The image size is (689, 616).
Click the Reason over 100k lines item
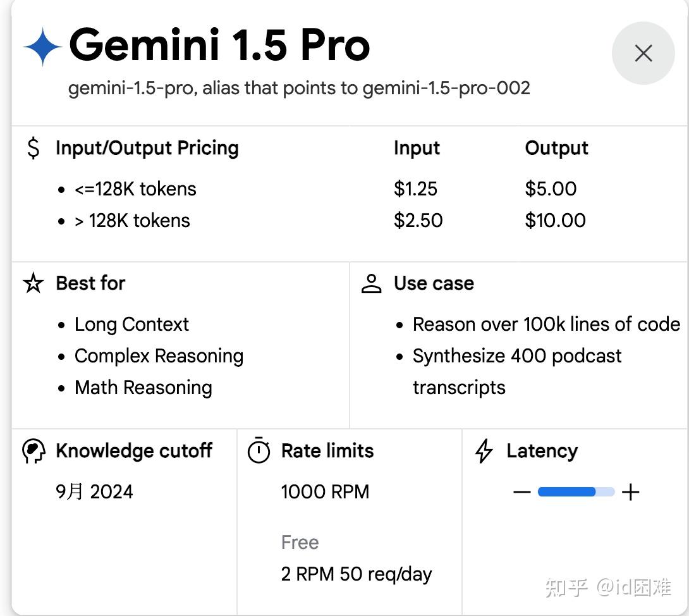point(546,324)
